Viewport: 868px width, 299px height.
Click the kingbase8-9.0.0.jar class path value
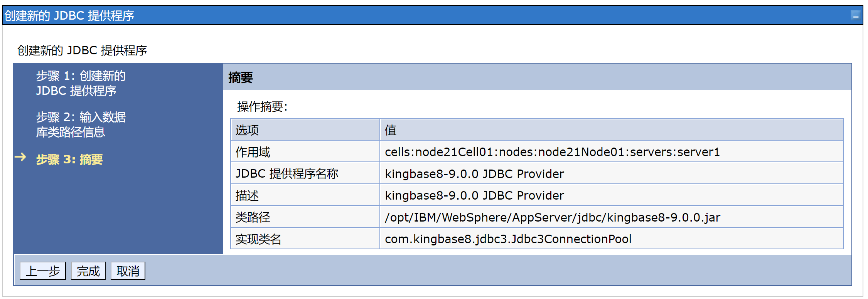click(x=552, y=217)
